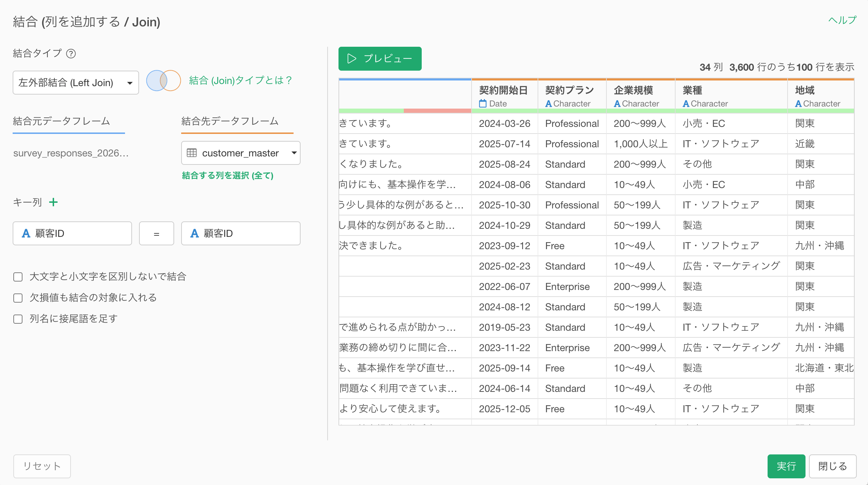Enable 大文字と小文字を区別しないで結合 checkbox
This screenshot has height=485, width=868.
click(x=18, y=277)
